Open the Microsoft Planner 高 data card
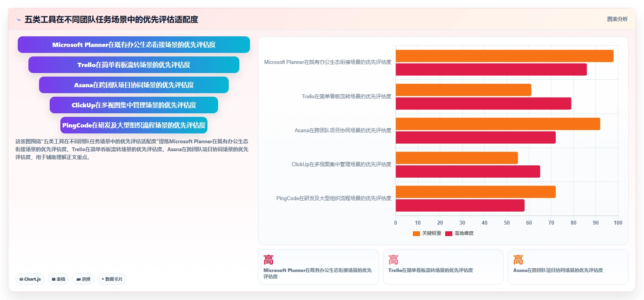This screenshot has height=300, width=644. 318,266
